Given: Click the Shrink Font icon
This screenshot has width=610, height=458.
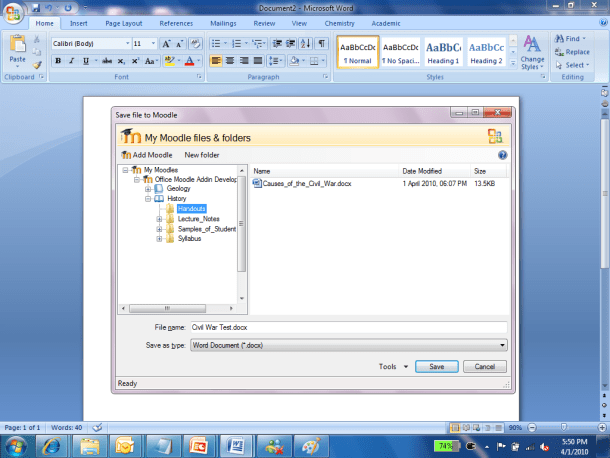Looking at the screenshot, I should [x=179, y=44].
